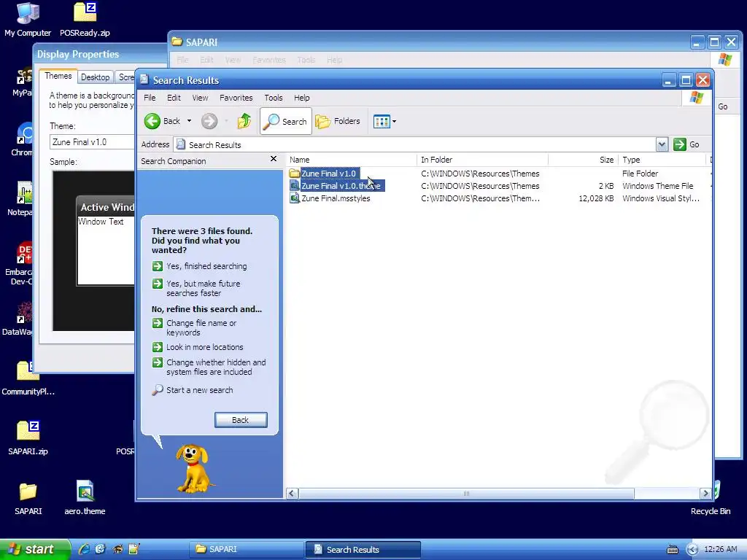
Task: Click Search Results taskbar button
Action: (x=363, y=549)
